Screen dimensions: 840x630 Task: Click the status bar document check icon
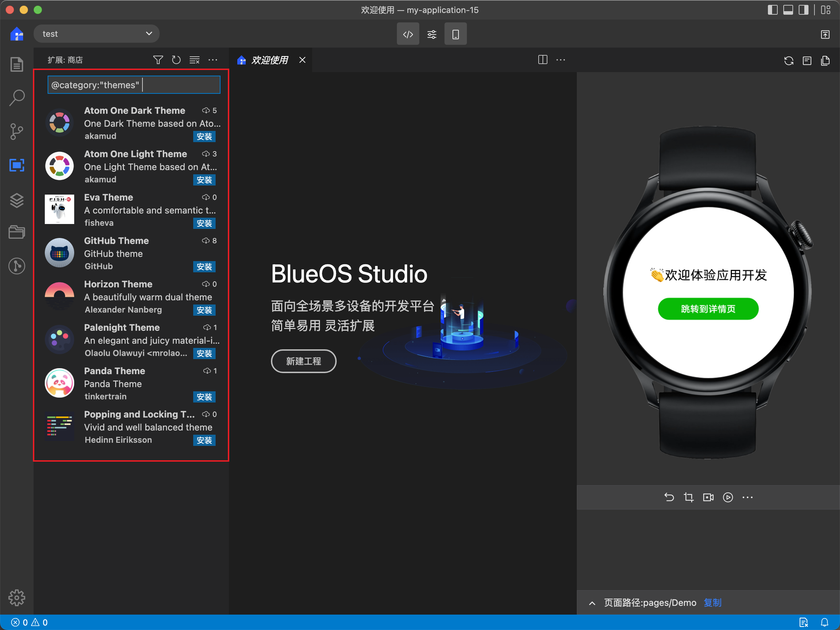click(804, 622)
